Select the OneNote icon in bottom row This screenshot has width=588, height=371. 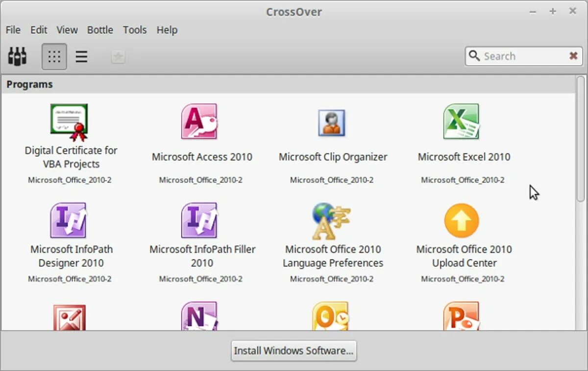point(199,316)
